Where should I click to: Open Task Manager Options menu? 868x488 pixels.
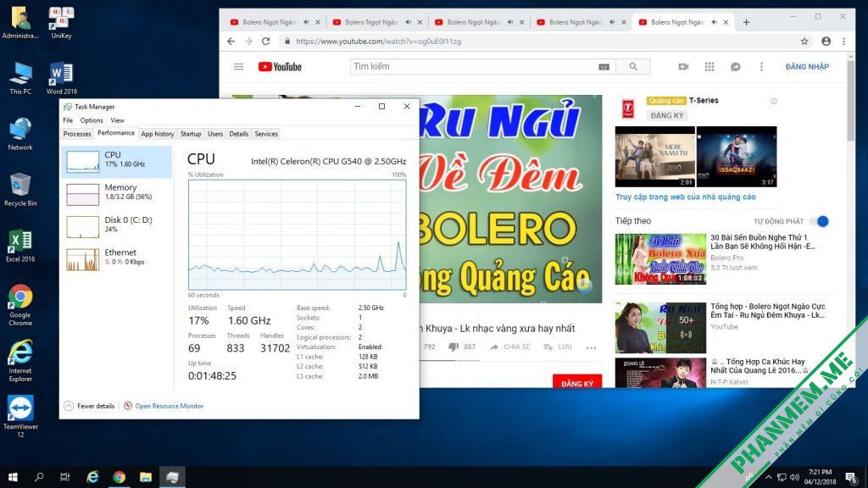coord(92,120)
